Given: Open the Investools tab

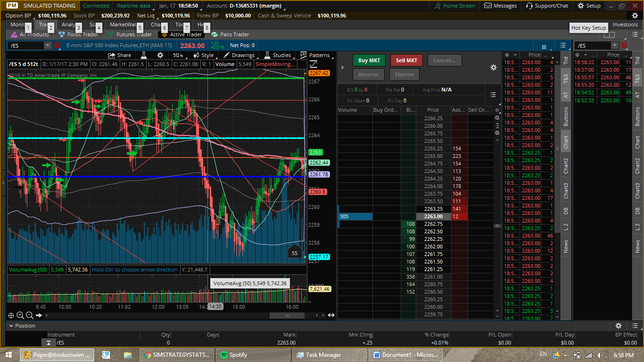Looking at the screenshot, I should 625,25.
